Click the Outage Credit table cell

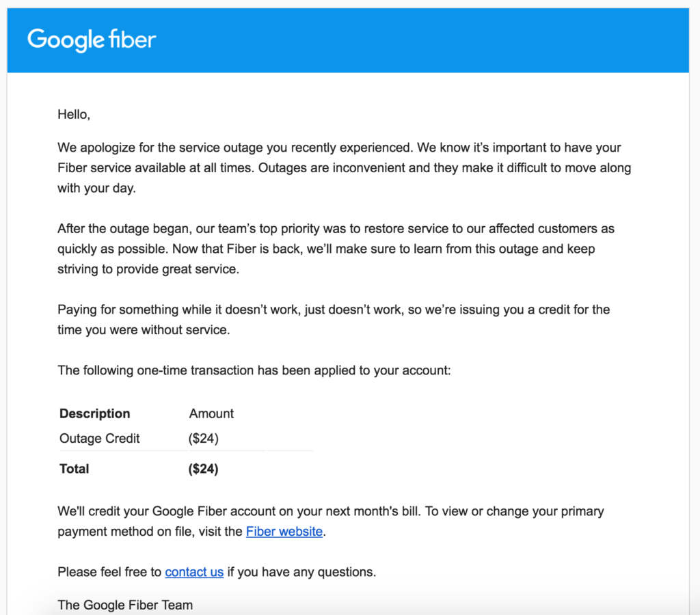(x=100, y=439)
